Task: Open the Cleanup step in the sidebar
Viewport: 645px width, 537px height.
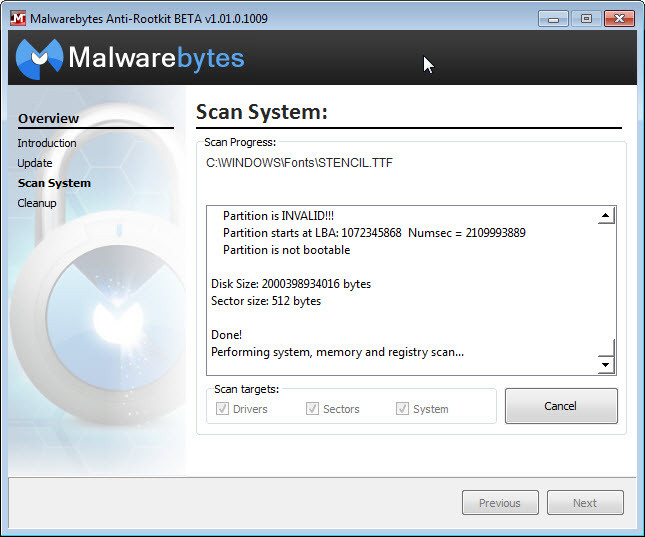Action: point(37,203)
